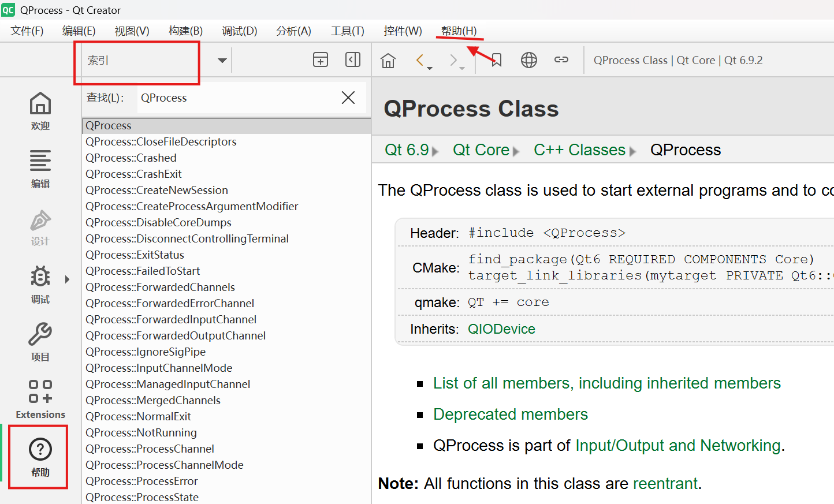Open the 控件(W) menu
This screenshot has width=834, height=504.
coord(403,31)
